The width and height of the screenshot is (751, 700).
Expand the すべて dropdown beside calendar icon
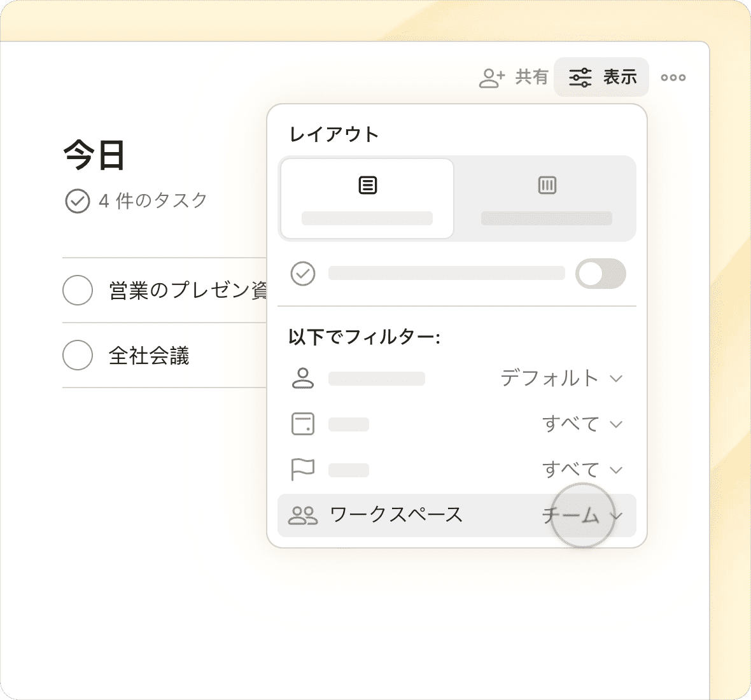click(582, 424)
